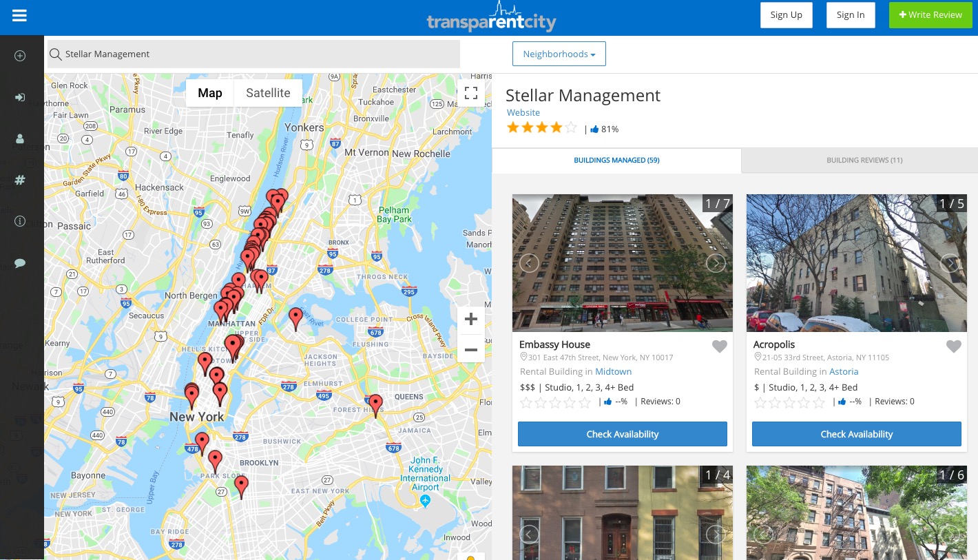
Task: Click the plus-circle icon in the sidebar
Action: click(x=20, y=56)
